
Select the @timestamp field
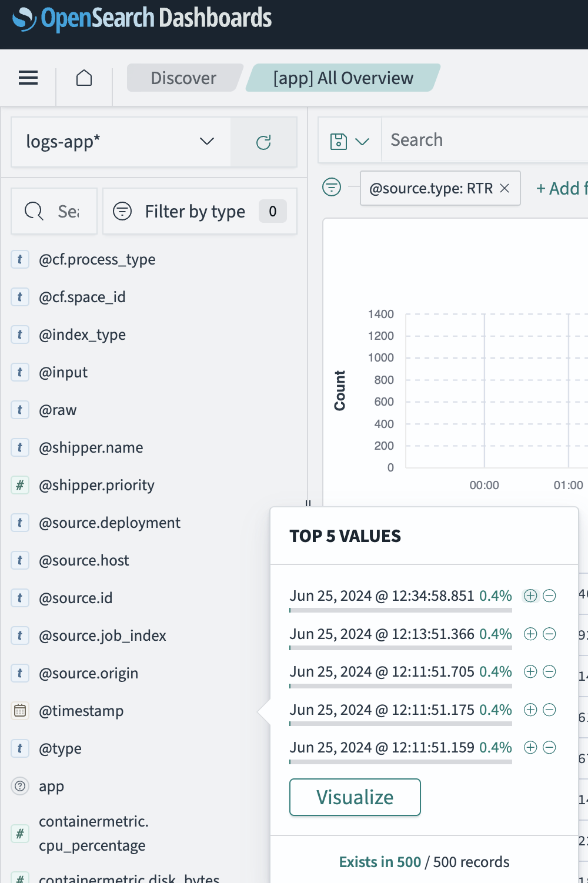click(81, 711)
